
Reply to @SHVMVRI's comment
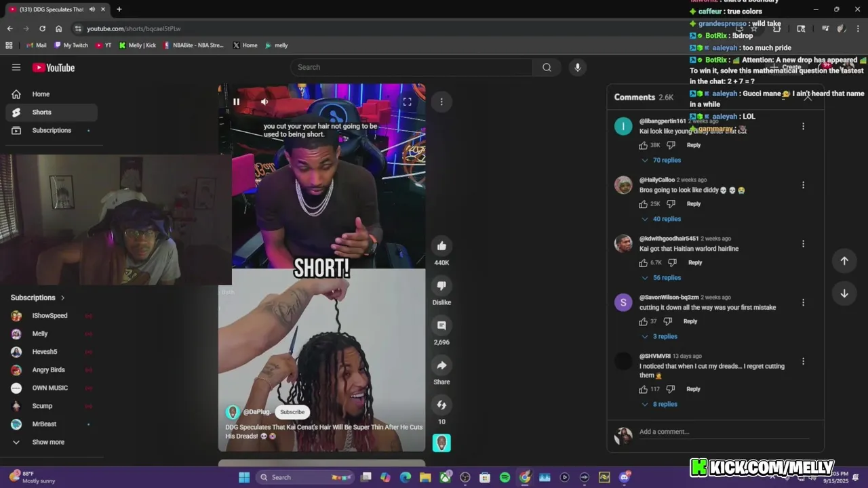coord(693,389)
